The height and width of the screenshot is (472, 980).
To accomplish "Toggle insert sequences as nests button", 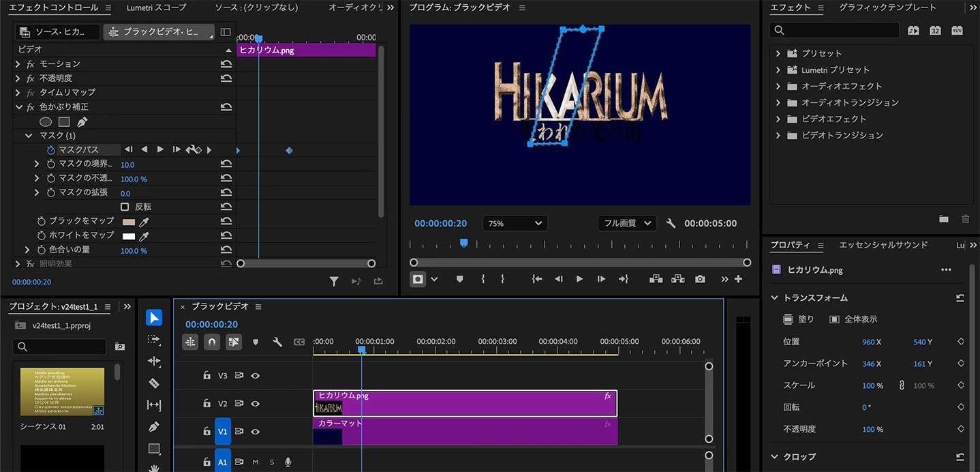I will tap(190, 342).
